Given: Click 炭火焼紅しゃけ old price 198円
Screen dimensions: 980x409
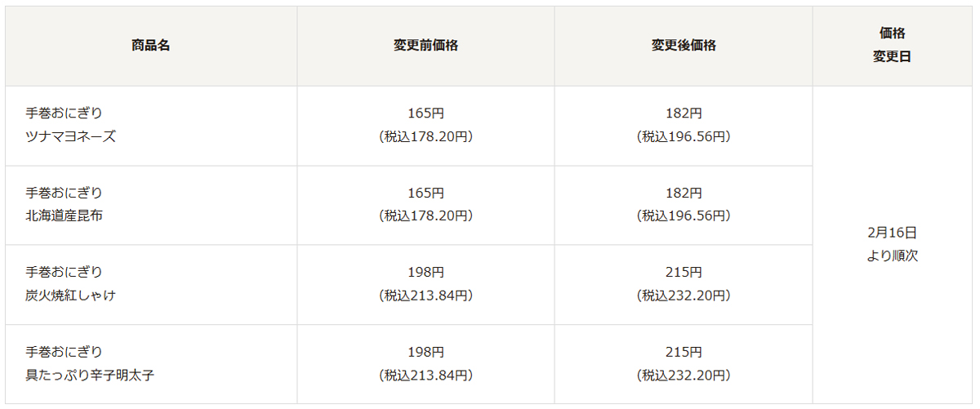Looking at the screenshot, I should tap(425, 273).
